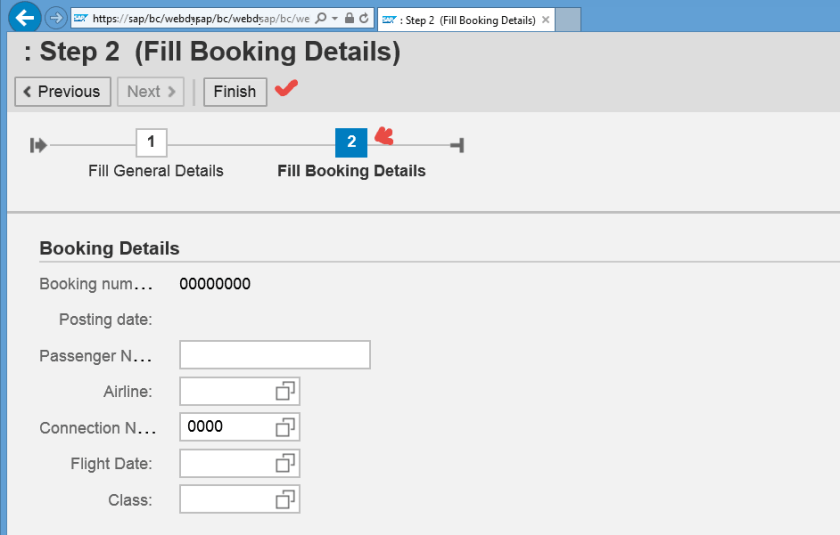Click the Finish button

235,92
